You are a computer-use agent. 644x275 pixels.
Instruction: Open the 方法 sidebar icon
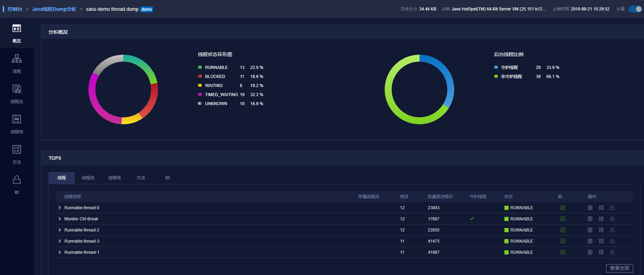17,149
